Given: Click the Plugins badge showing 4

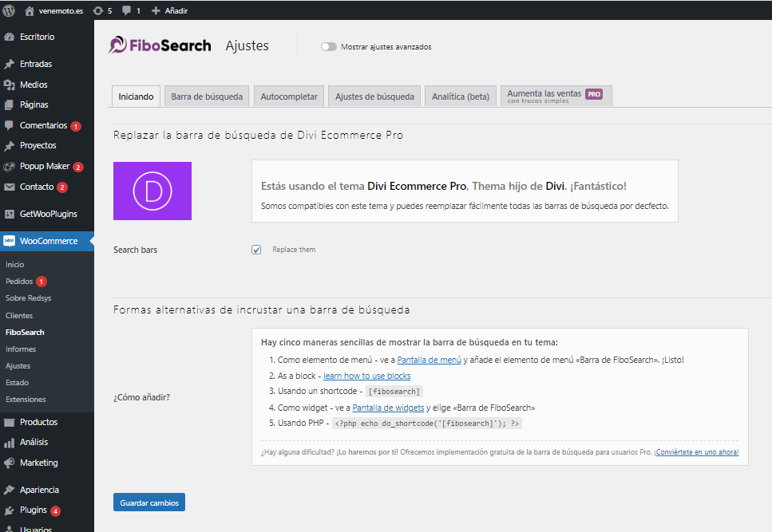Looking at the screenshot, I should click(x=56, y=510).
